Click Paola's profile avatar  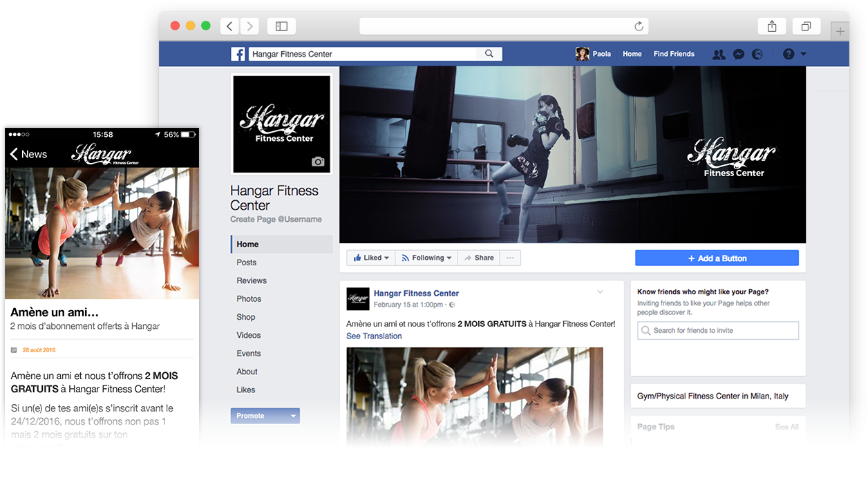[x=583, y=54]
